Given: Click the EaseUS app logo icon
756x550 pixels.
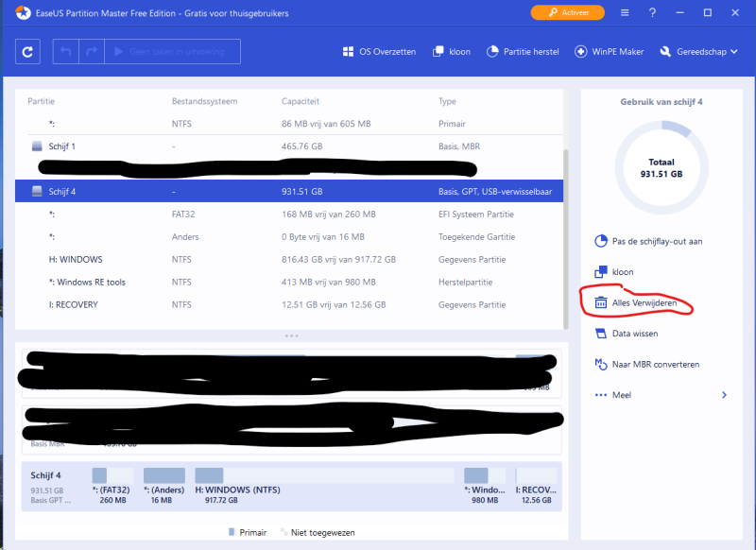Looking at the screenshot, I should (x=23, y=12).
